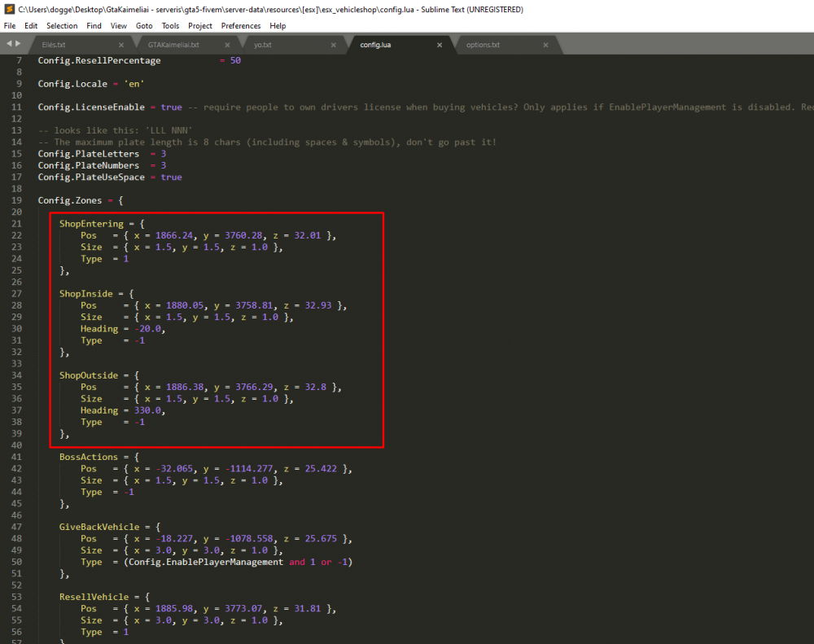This screenshot has height=644, width=814.
Task: Click the 'looks like this' comment line
Action: 116,131
